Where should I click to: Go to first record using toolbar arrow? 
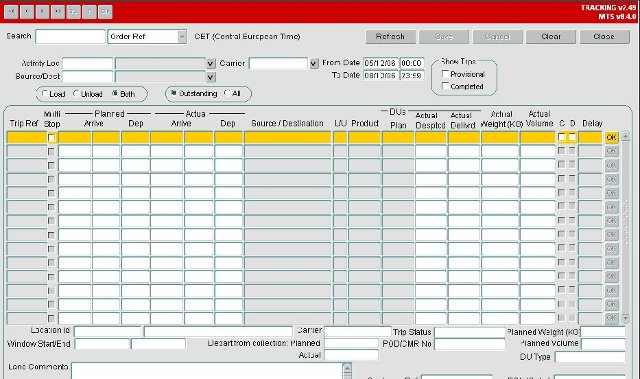tap(11, 12)
